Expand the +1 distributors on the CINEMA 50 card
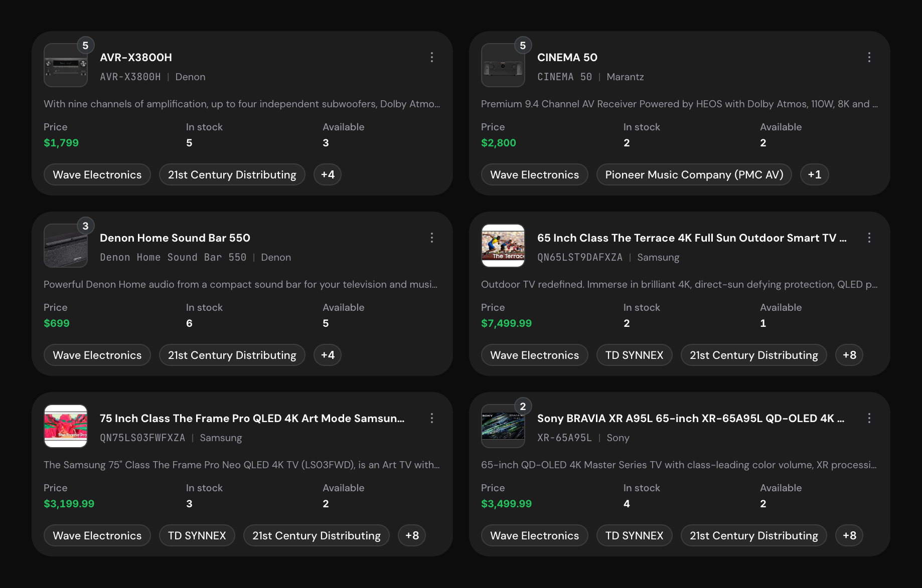This screenshot has width=922, height=588. 815,174
